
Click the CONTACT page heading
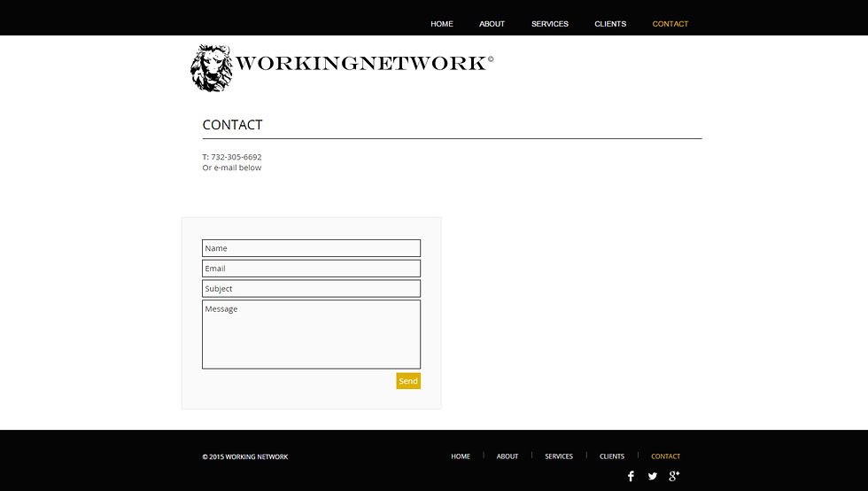coord(232,125)
